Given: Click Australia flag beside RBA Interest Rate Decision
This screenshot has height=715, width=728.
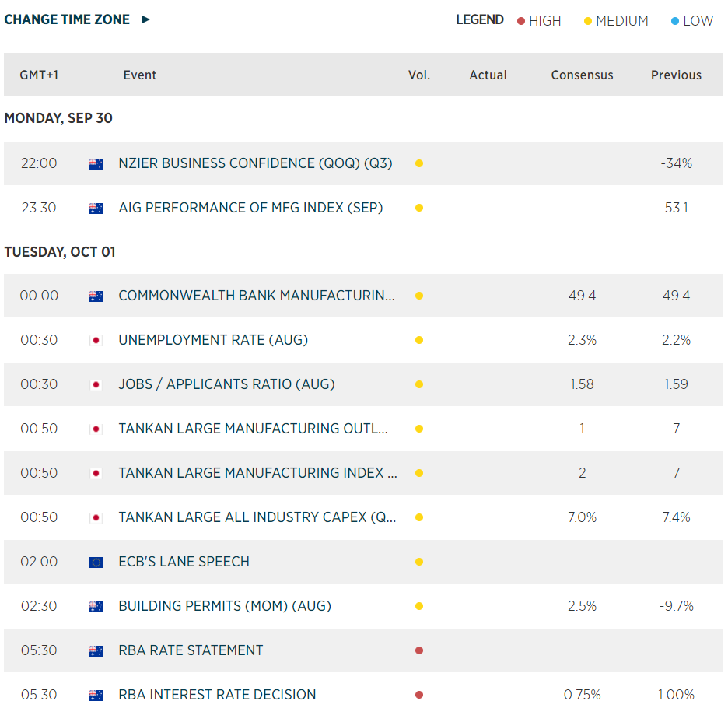Looking at the screenshot, I should [x=96, y=696].
